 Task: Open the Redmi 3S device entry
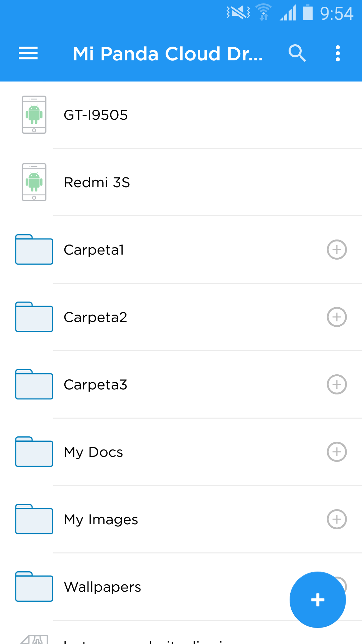[x=181, y=182]
